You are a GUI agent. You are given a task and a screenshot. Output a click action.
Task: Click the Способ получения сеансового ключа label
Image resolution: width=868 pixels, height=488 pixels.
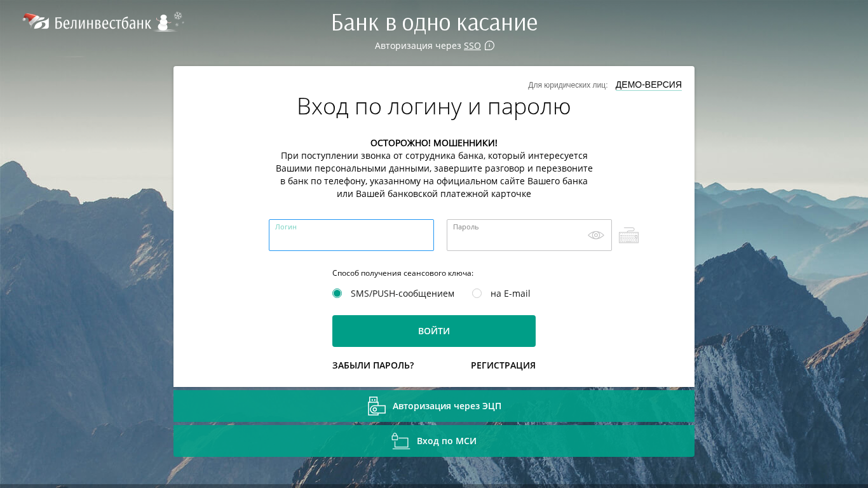403,273
